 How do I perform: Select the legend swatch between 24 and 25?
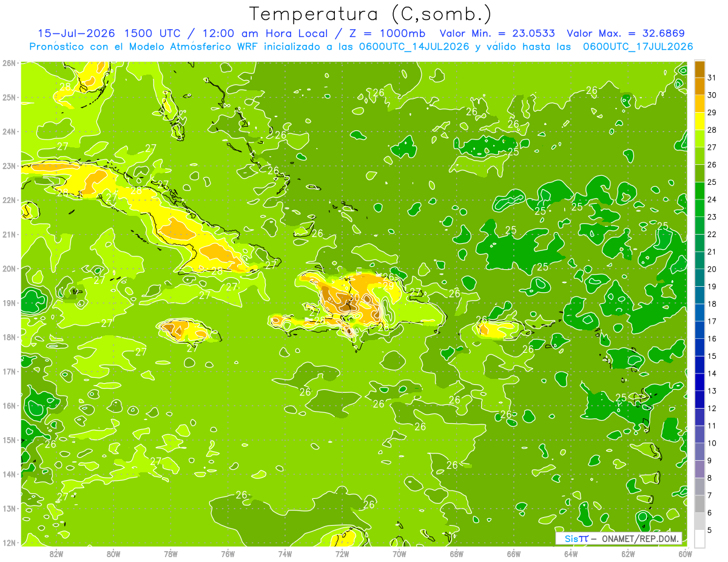point(699,190)
